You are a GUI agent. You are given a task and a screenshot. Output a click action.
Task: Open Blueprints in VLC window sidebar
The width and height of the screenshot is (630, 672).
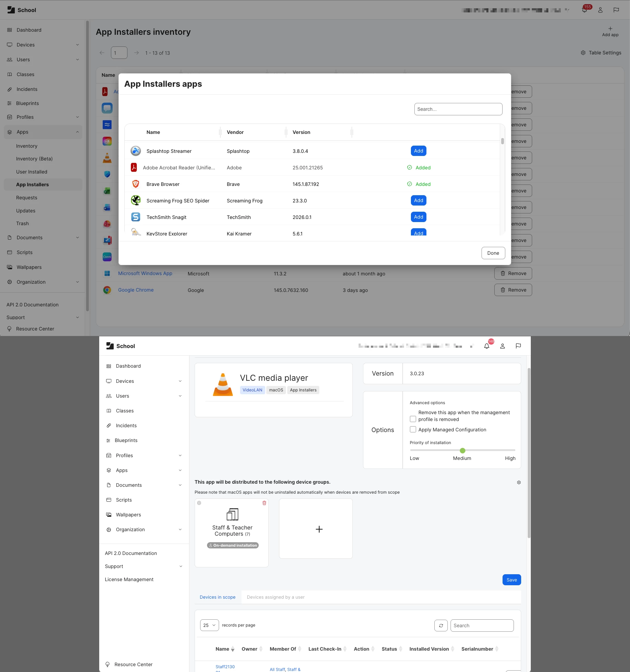(126, 440)
